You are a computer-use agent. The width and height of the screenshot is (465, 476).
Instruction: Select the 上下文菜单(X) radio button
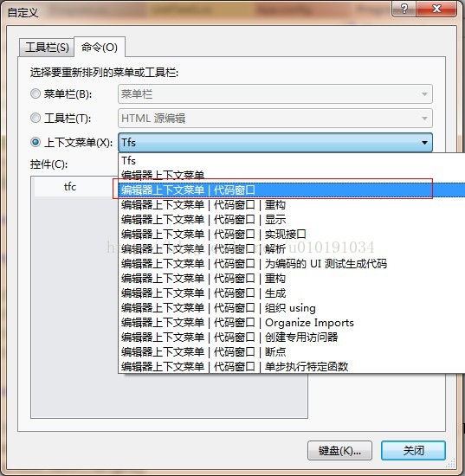[x=36, y=142]
